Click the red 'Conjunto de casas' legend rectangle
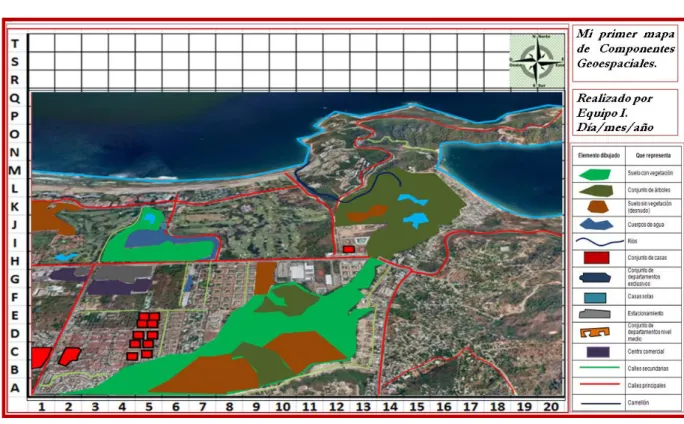The image size is (684, 424). coord(596,258)
